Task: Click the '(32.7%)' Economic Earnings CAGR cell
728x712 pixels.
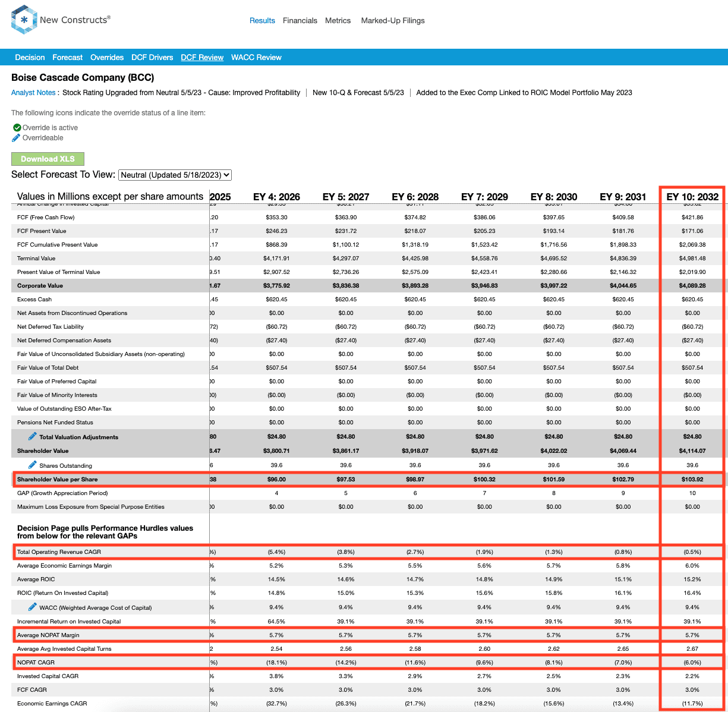Action: (277, 704)
